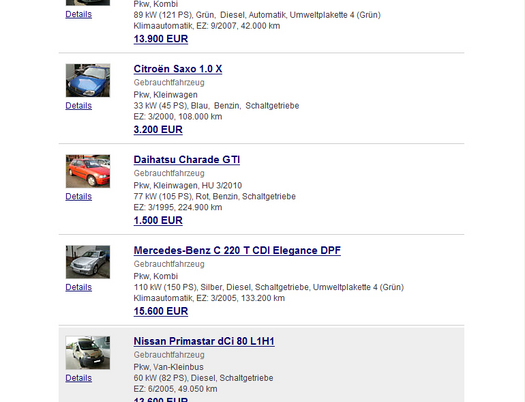Click the 15.600 EUR price link
The image size is (525, 402).
tap(161, 311)
